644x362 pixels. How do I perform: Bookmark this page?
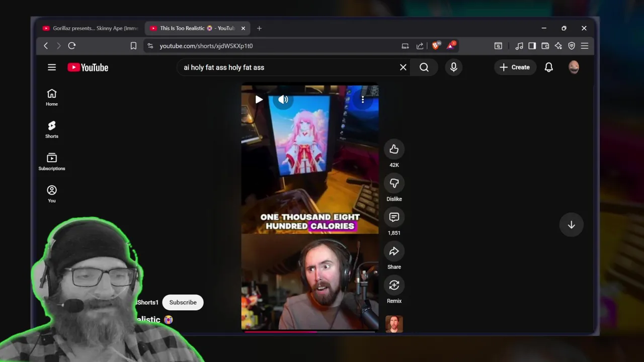tap(133, 46)
